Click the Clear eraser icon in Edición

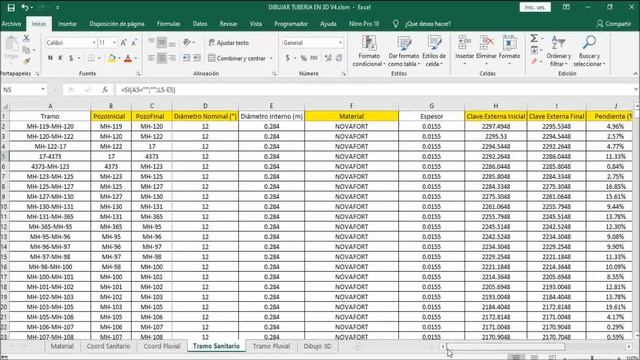(534, 61)
